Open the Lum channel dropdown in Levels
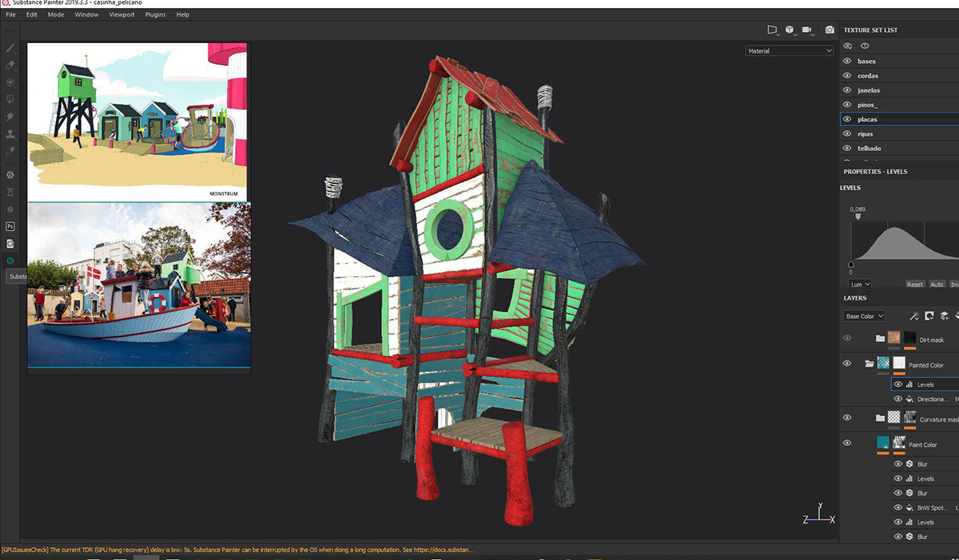The width and height of the screenshot is (959, 560). [860, 284]
